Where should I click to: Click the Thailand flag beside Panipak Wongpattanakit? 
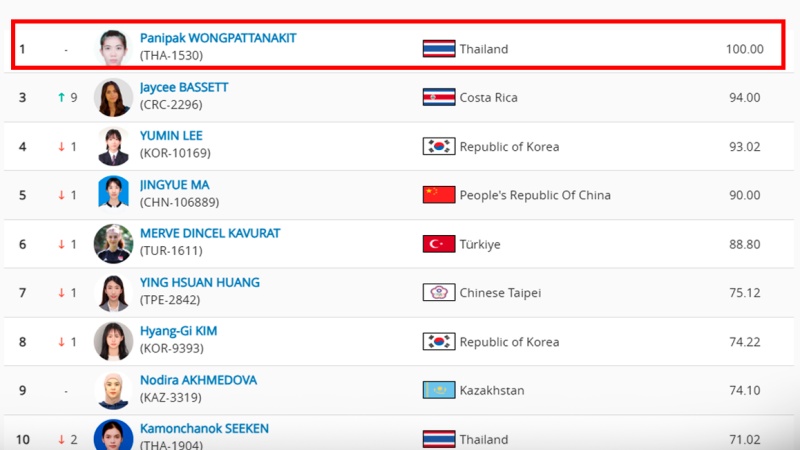[439, 48]
